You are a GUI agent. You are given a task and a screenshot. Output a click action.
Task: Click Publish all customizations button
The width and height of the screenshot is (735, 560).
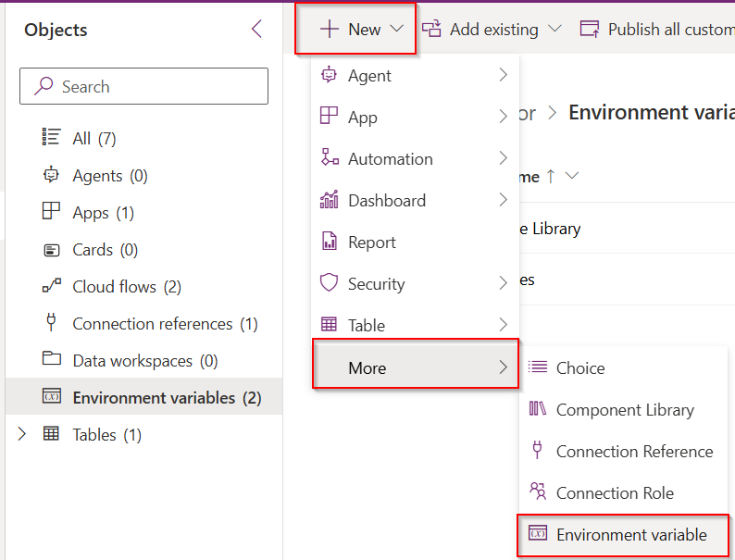coord(656,29)
